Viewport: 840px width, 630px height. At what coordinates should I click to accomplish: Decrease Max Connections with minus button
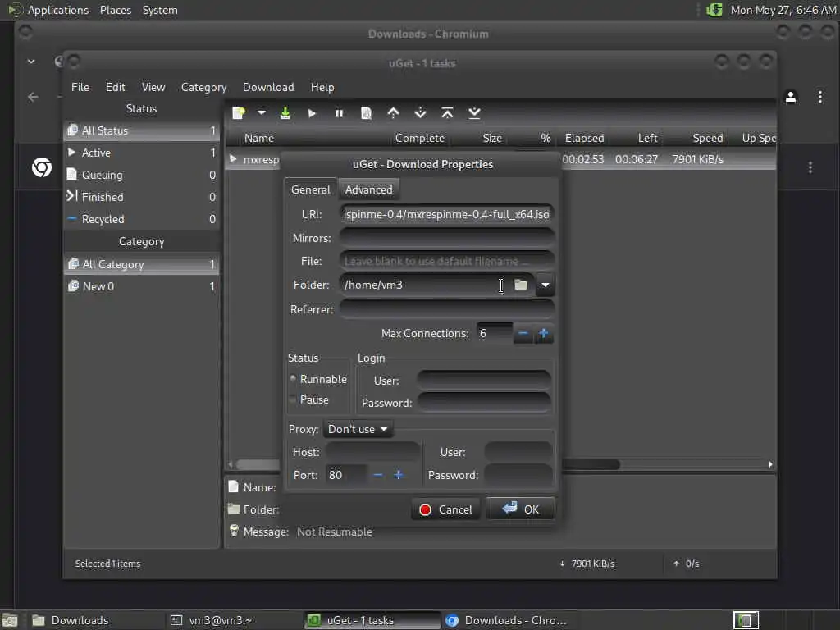[x=523, y=333]
